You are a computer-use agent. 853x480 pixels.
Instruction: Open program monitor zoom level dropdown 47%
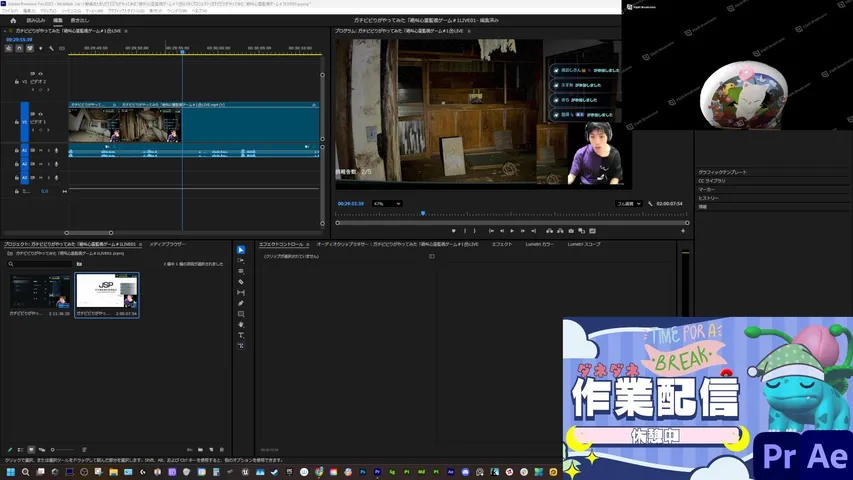(387, 204)
